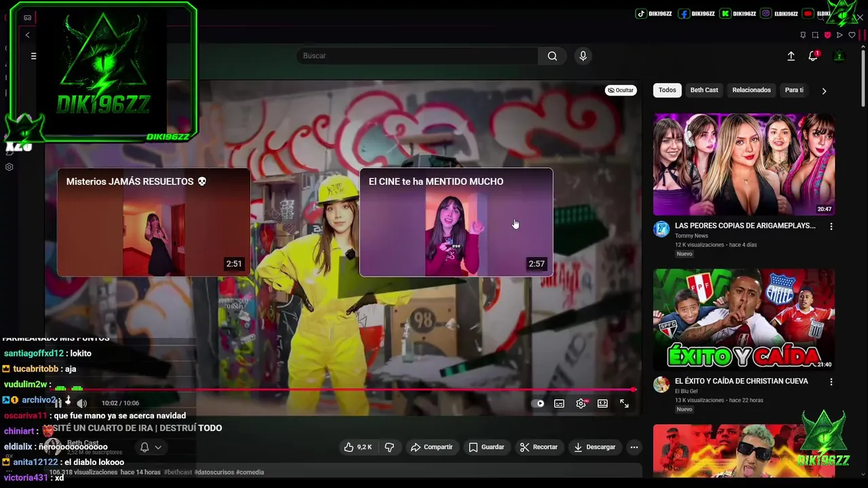Viewport: 868px width, 488px height.
Task: Click the browser pin icon
Action: (x=803, y=35)
